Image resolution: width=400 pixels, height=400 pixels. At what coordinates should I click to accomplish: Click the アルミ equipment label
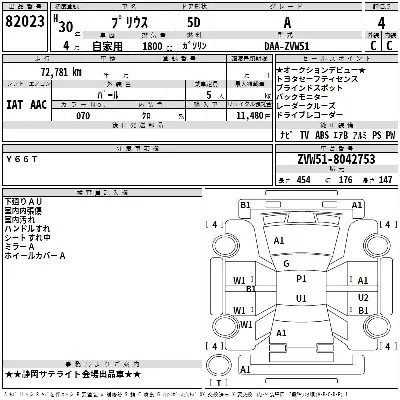pos(360,135)
